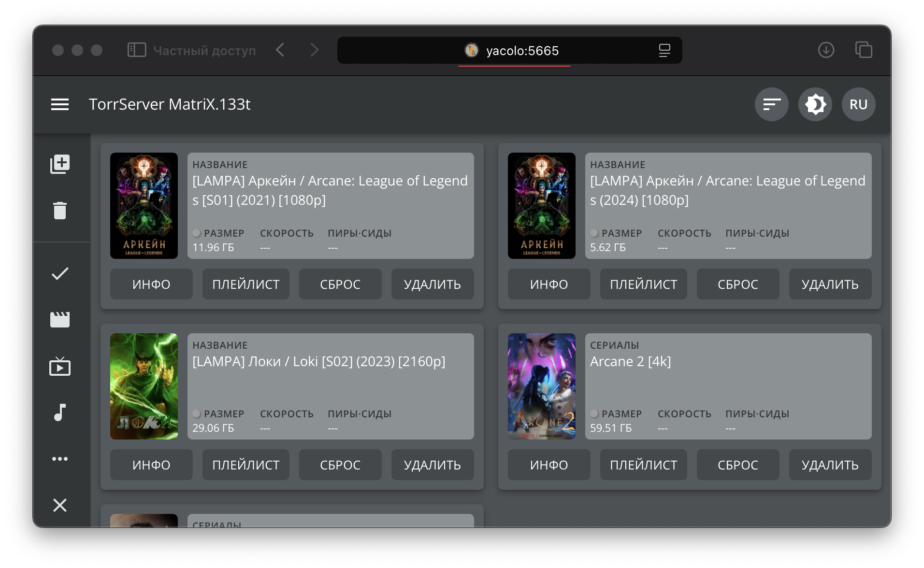
Task: Select the checkmark all-categories filter icon
Action: [x=60, y=274]
